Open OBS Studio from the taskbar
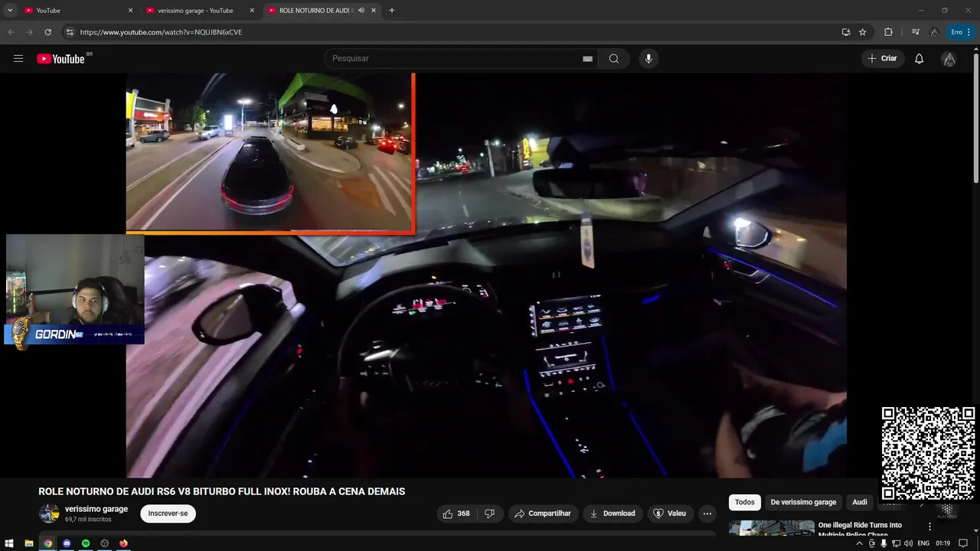This screenshot has width=980, height=551. pos(105,543)
